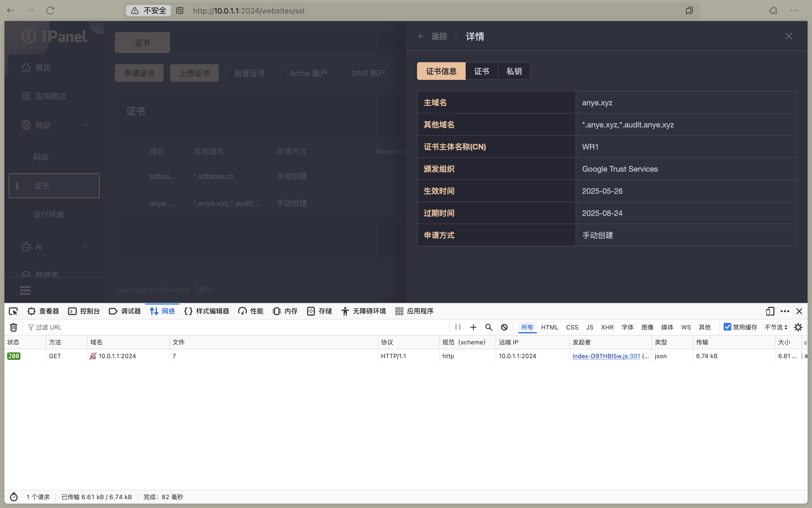
Task: Open the bookmark icon in the address bar
Action: (x=689, y=11)
